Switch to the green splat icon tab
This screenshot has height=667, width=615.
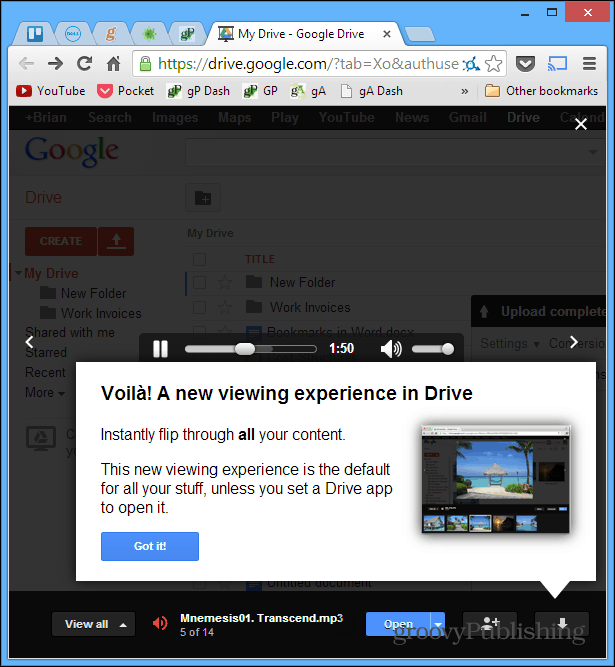click(149, 34)
